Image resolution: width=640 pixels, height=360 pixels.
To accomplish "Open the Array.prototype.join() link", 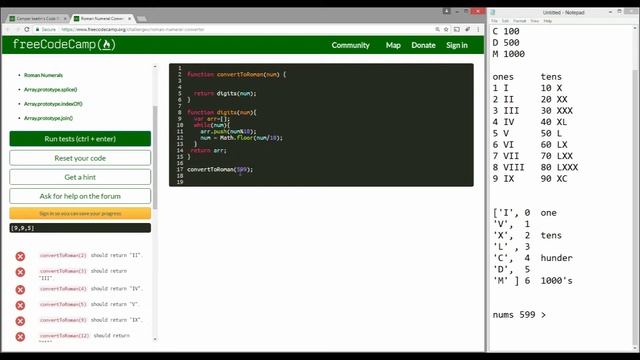I will tap(48, 118).
